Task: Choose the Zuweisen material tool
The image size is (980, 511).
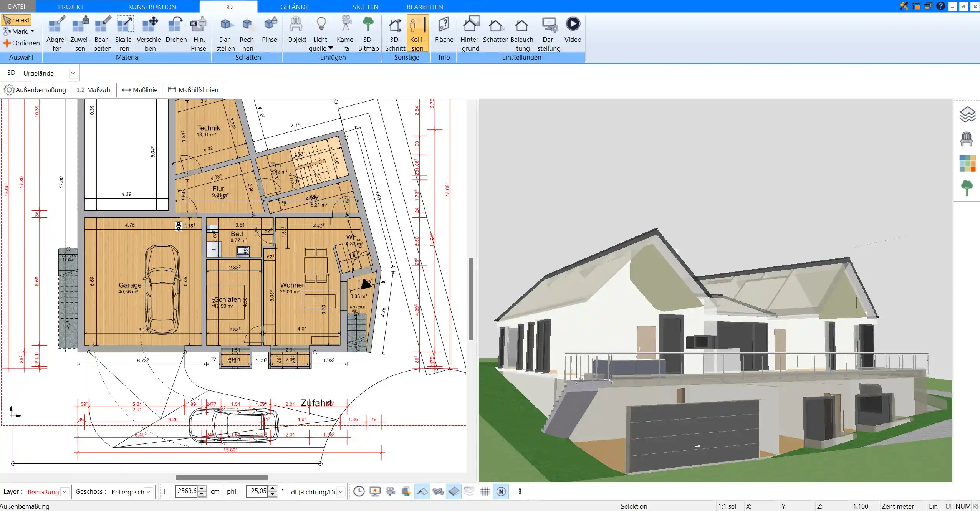Action: (80, 33)
